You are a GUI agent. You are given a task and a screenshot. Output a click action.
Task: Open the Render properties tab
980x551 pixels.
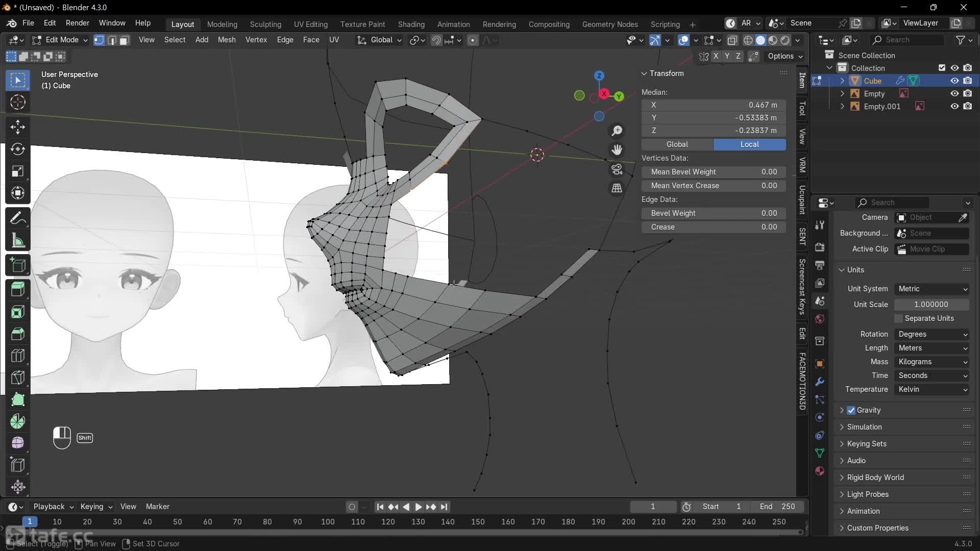820,247
